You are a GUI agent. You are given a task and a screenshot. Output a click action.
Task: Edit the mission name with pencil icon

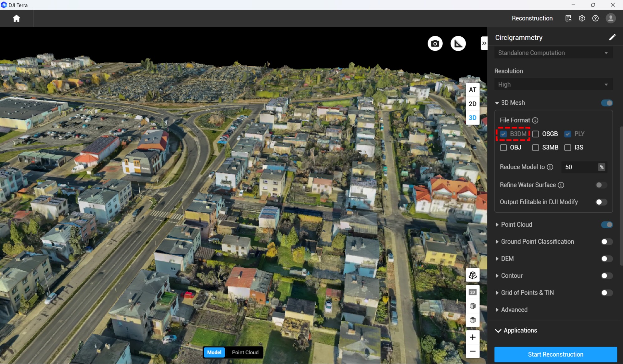coord(612,37)
